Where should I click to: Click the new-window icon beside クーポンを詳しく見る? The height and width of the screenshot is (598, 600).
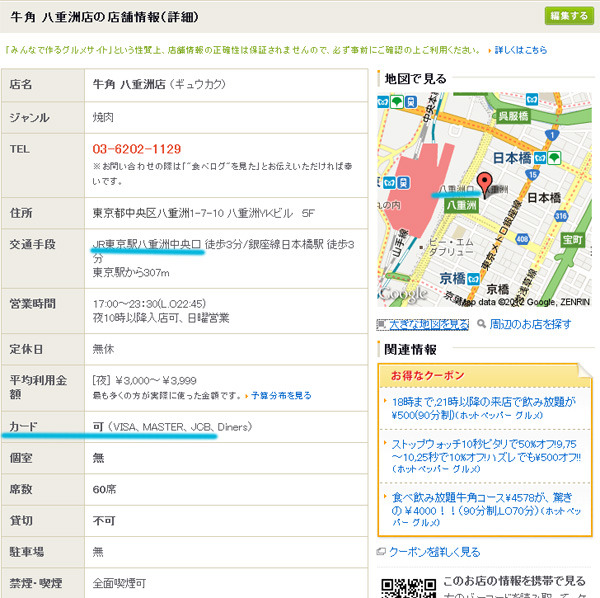(381, 552)
